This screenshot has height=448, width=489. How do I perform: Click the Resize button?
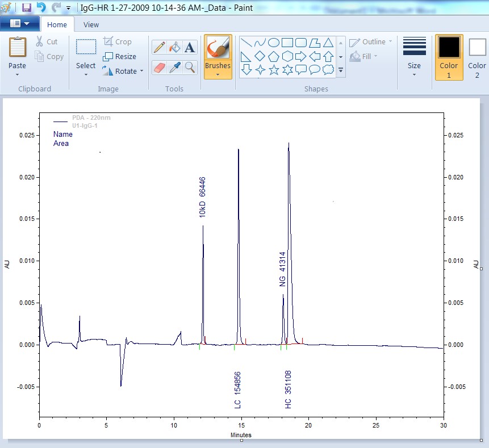120,56
